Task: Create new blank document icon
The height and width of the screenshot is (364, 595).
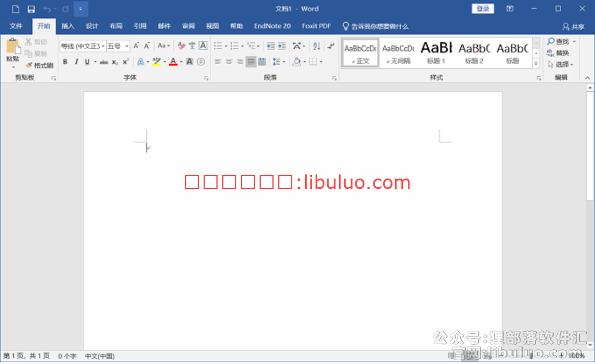Action: pyautogui.click(x=16, y=9)
